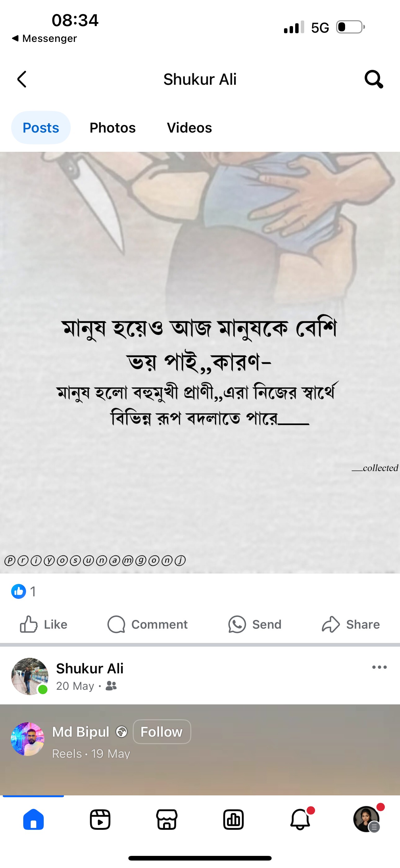The width and height of the screenshot is (400, 868).
Task: Open the dashboard bar-chart icon
Action: pyautogui.click(x=233, y=819)
